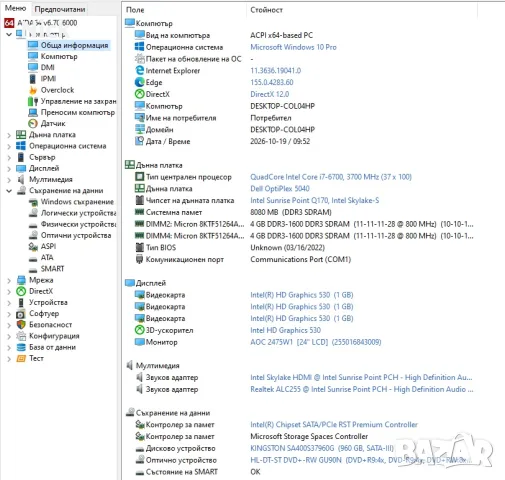Screen dimensions: 505x480
Task: Select the SMART tree item
Action: [x=52, y=269]
